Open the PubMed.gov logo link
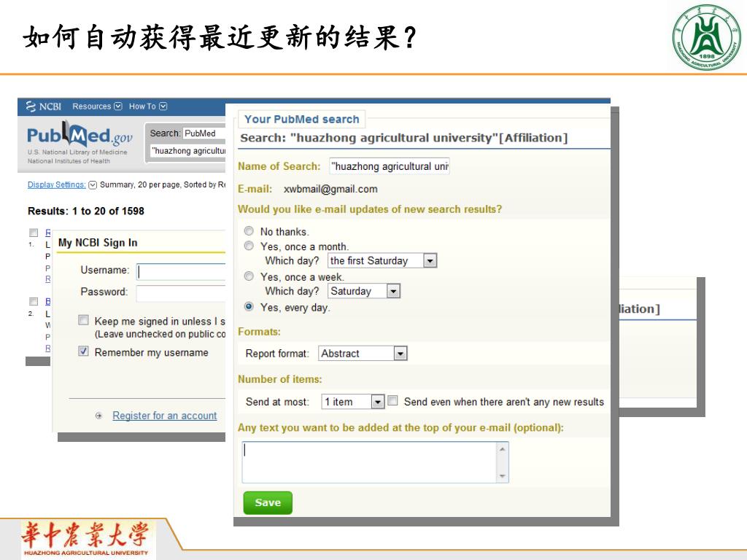747x560 pixels. [x=80, y=135]
